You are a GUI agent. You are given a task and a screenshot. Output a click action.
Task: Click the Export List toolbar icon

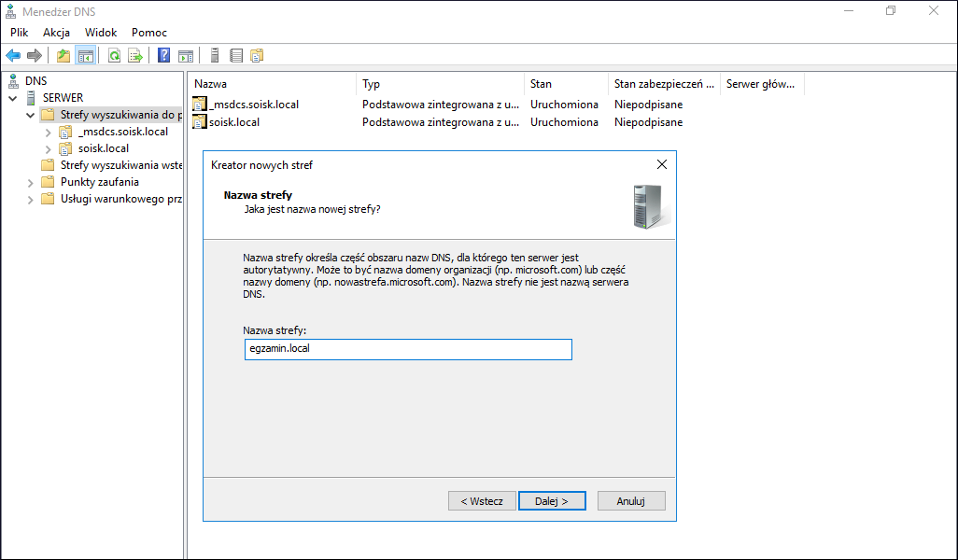coord(135,56)
